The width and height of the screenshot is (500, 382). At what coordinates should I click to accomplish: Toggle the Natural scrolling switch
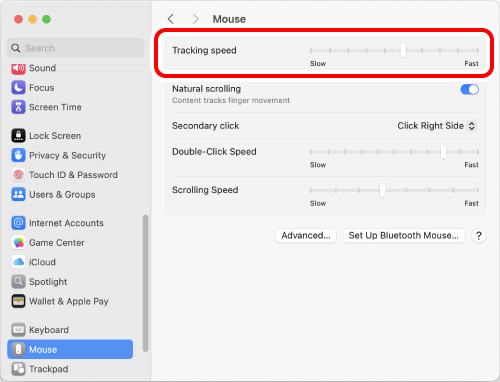(469, 89)
